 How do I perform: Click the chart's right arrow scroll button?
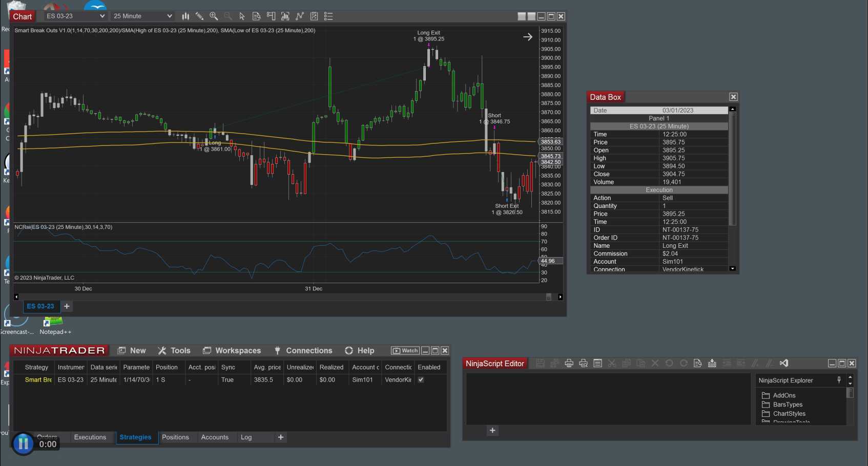pyautogui.click(x=560, y=297)
